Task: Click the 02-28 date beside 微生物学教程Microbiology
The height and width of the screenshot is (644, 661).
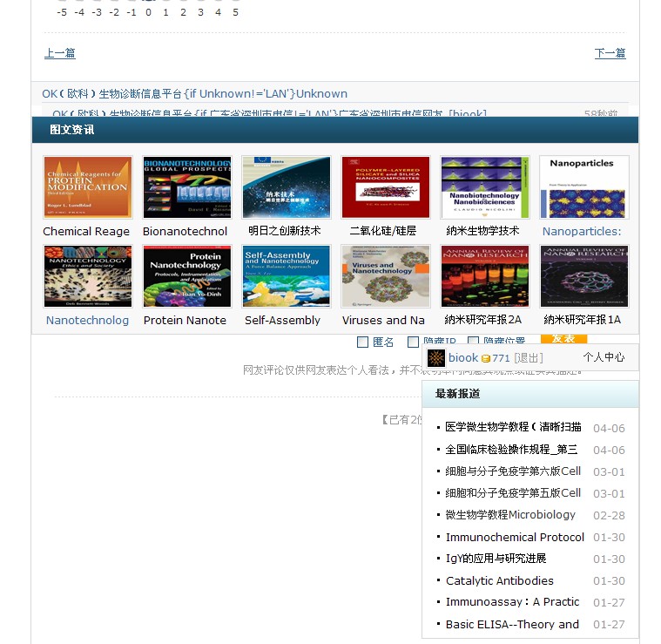Action: coord(609,515)
